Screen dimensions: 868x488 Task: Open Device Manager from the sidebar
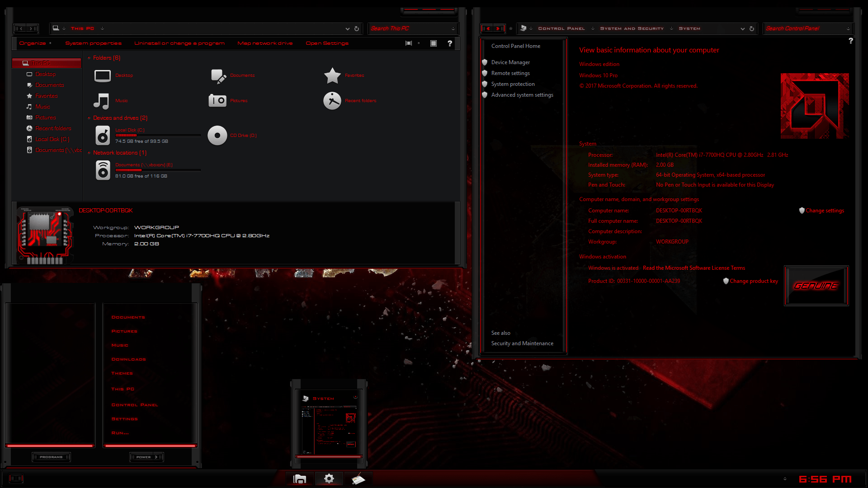click(x=510, y=62)
